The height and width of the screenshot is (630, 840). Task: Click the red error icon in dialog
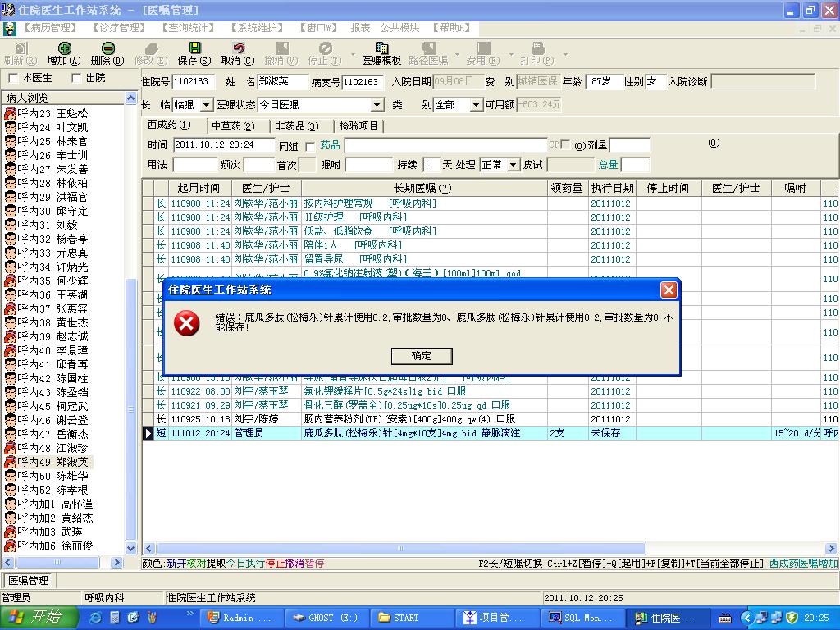(187, 323)
